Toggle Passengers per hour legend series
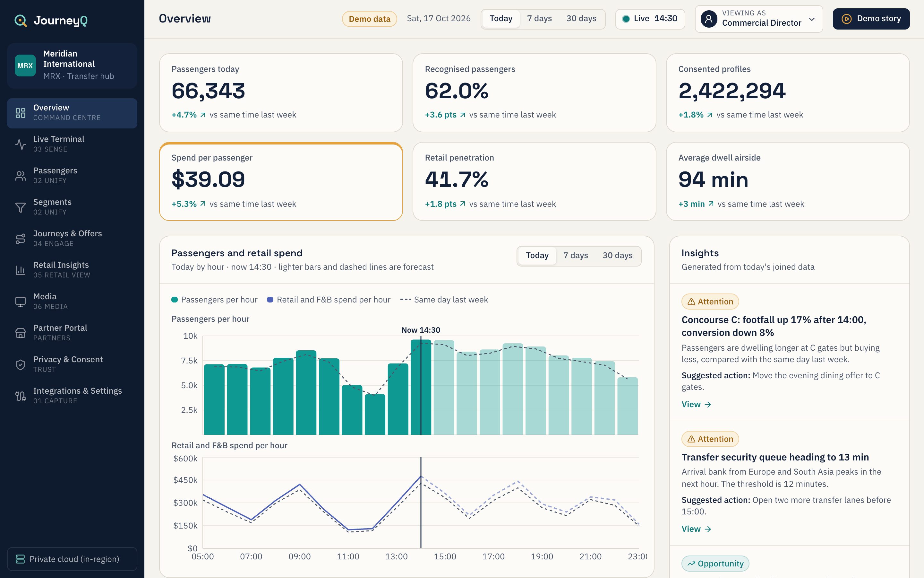The image size is (924, 578). click(214, 300)
